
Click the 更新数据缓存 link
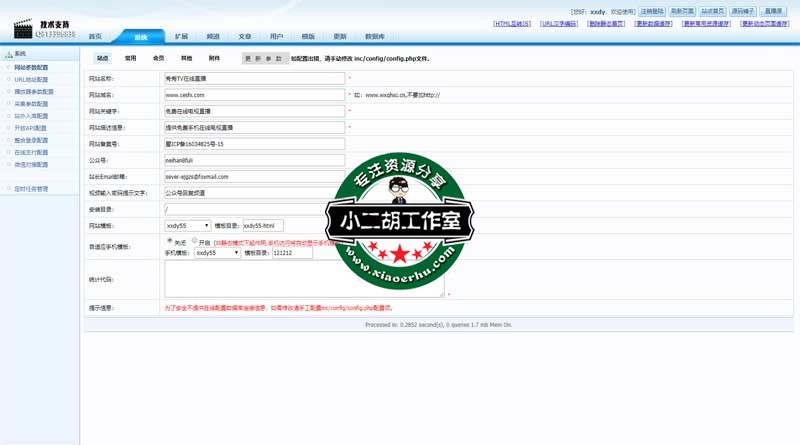[x=653, y=24]
